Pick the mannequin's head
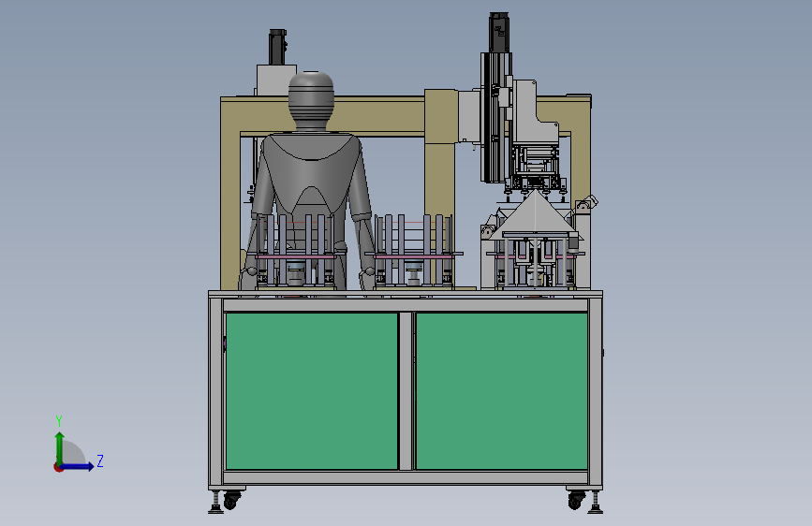This screenshot has width=812, height=526. point(311,100)
